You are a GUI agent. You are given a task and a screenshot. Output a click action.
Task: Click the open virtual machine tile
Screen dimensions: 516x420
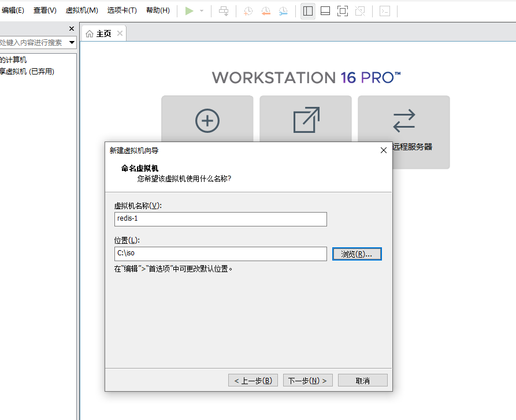coord(306,120)
